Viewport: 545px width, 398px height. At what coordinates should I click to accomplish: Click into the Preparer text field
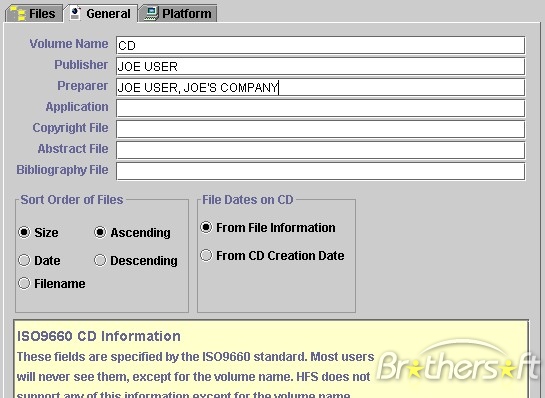[320, 87]
